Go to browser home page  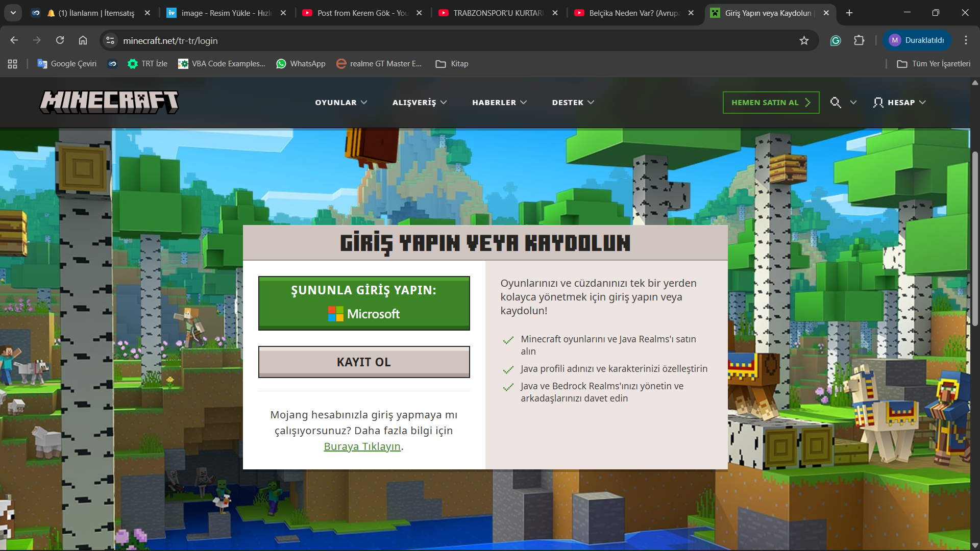(83, 40)
